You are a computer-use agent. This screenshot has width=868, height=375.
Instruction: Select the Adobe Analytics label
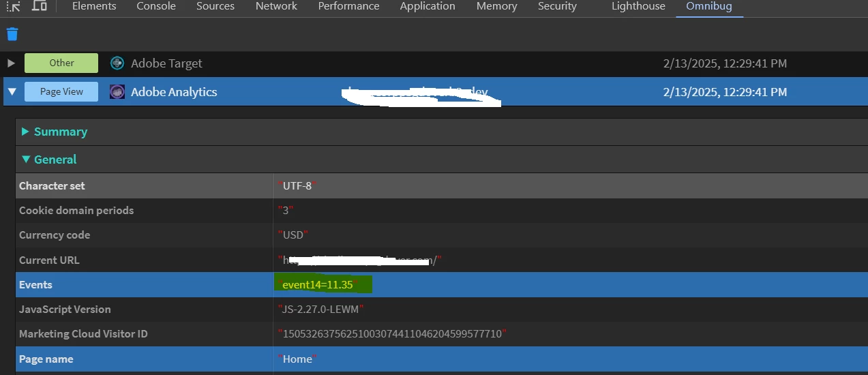coord(174,91)
